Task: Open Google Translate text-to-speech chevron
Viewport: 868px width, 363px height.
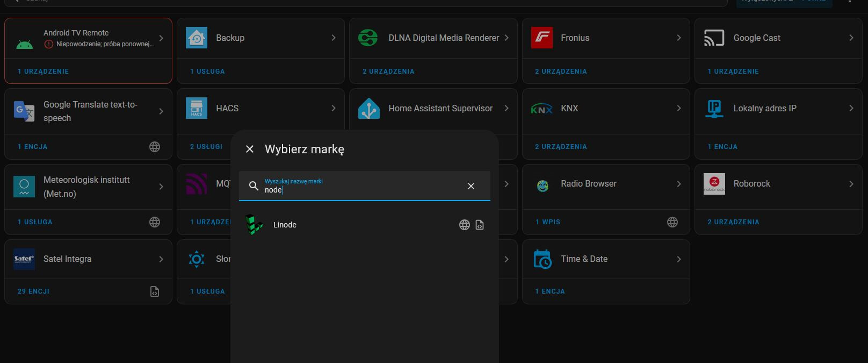Action: pyautogui.click(x=161, y=111)
